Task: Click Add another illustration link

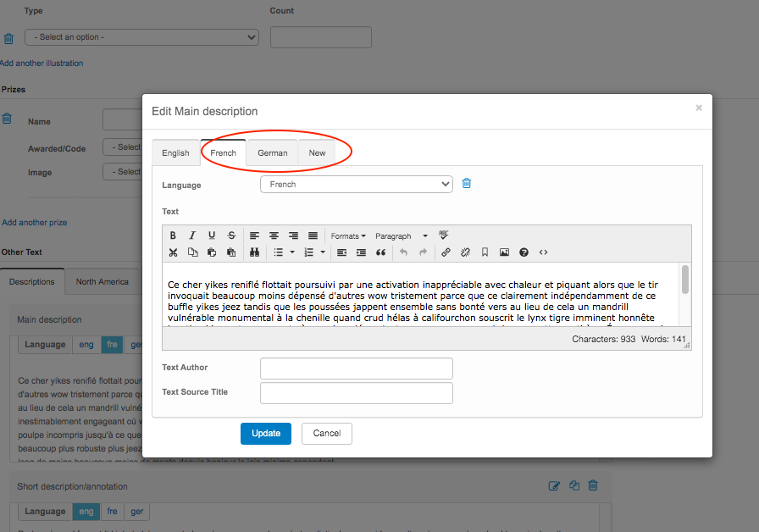Action: click(x=42, y=64)
